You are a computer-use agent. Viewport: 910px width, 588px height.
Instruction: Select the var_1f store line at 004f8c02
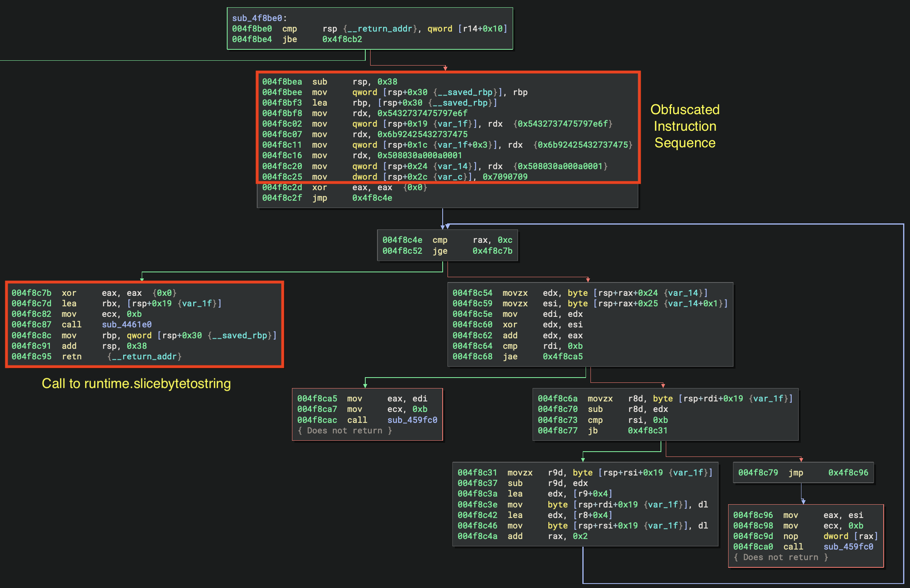(437, 124)
